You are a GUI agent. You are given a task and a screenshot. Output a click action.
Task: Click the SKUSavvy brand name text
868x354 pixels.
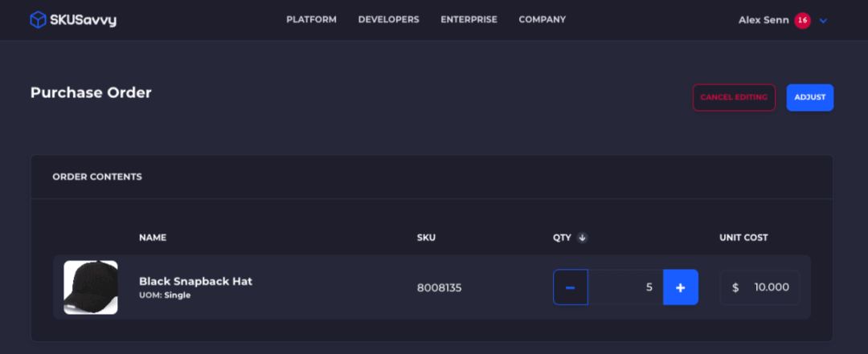[83, 20]
